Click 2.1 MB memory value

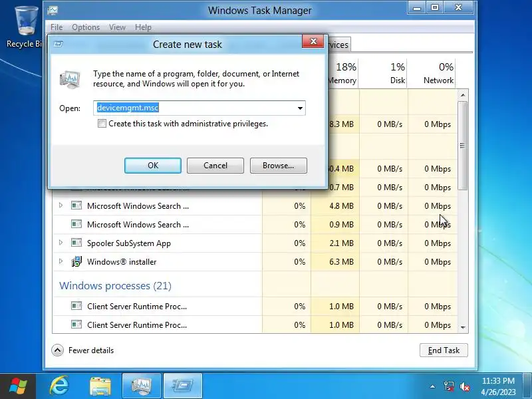[x=341, y=243]
